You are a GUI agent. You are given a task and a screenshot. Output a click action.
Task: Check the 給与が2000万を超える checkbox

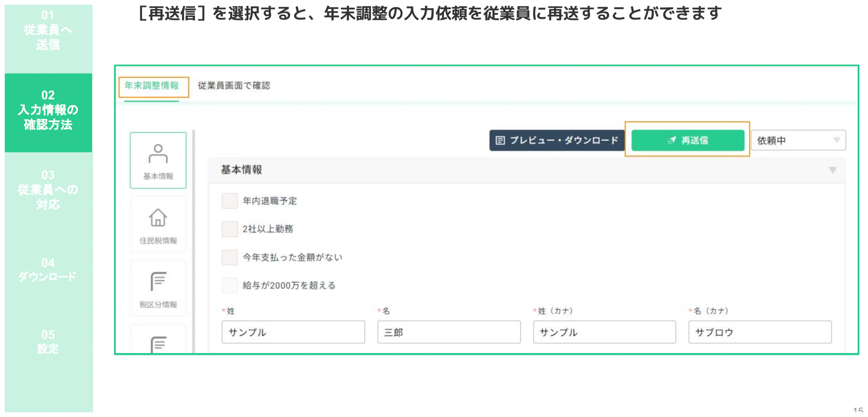(229, 285)
